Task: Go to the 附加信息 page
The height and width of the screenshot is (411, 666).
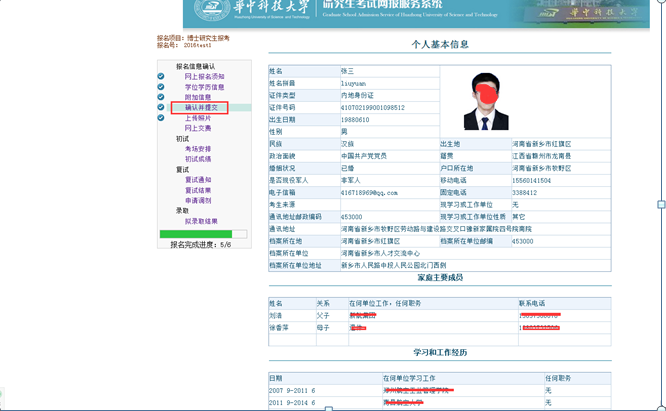Action: (x=198, y=98)
